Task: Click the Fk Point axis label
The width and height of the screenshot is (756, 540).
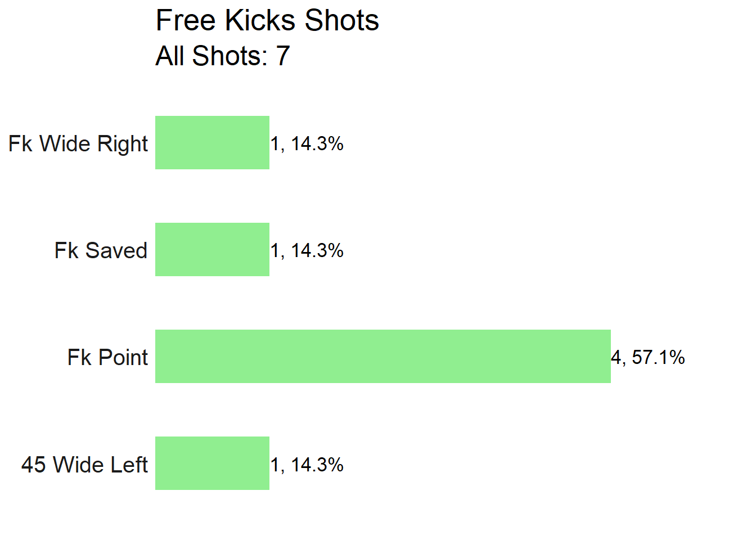Action: 108,357
